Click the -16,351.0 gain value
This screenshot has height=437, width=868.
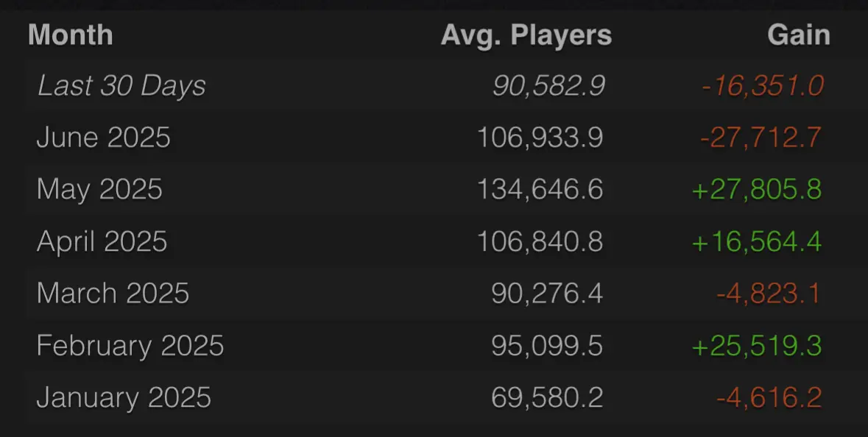pos(762,86)
